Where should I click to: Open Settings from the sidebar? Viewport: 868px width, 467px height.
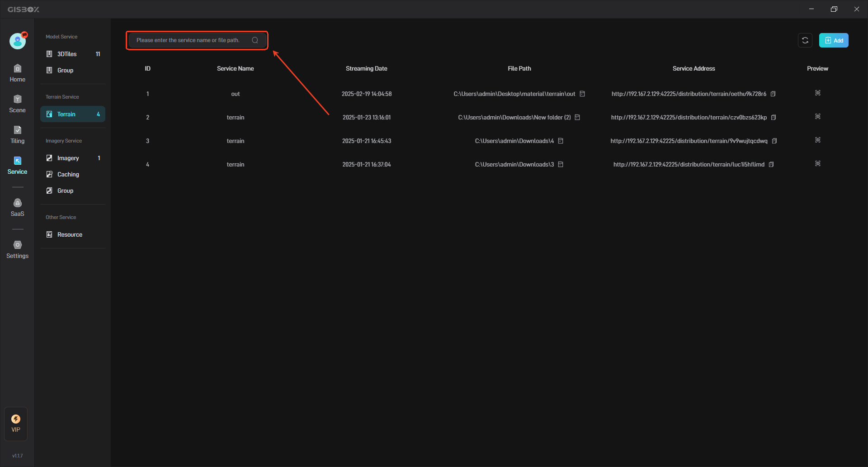[17, 249]
